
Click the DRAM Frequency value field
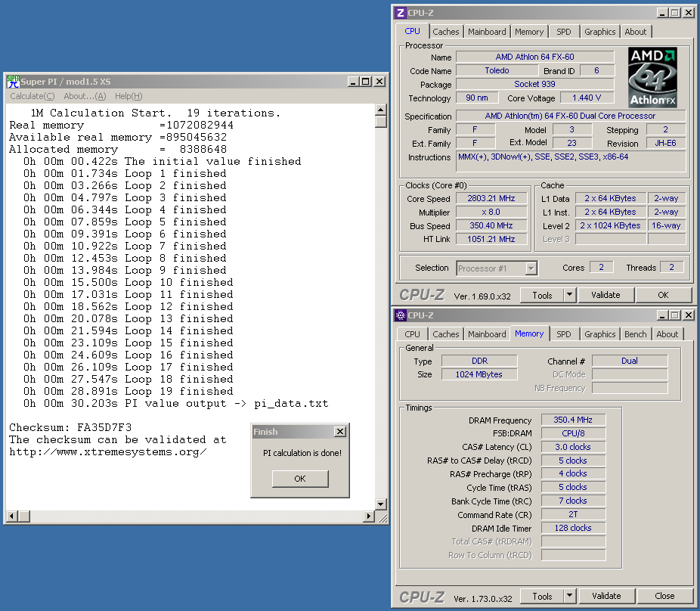(573, 420)
